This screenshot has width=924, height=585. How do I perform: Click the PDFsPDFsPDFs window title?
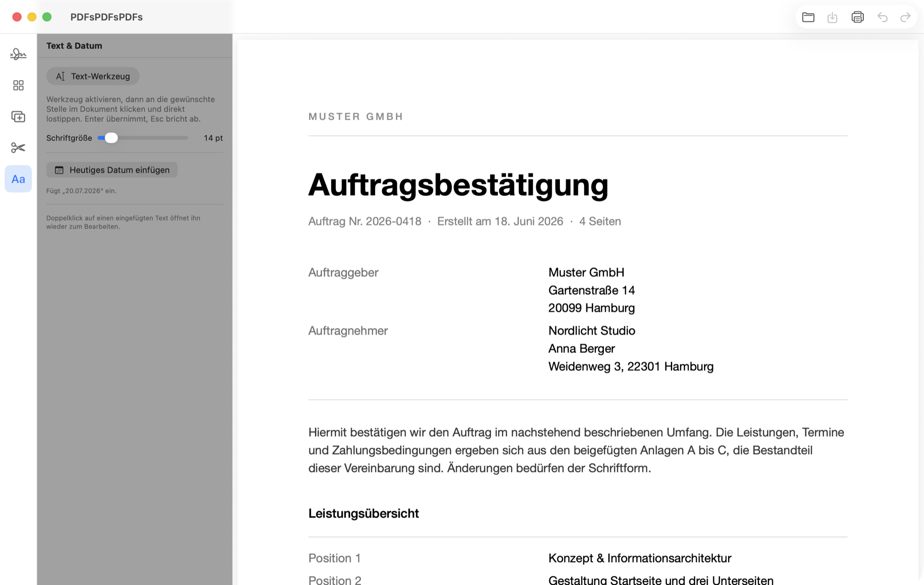coord(106,17)
